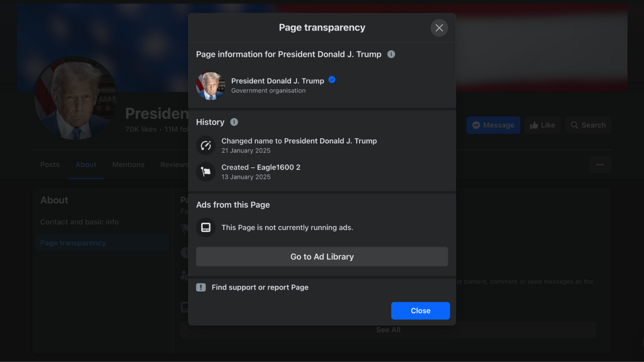Click the Messenger icon inside the Message button
Image resolution: width=644 pixels, height=362 pixels.
click(476, 125)
